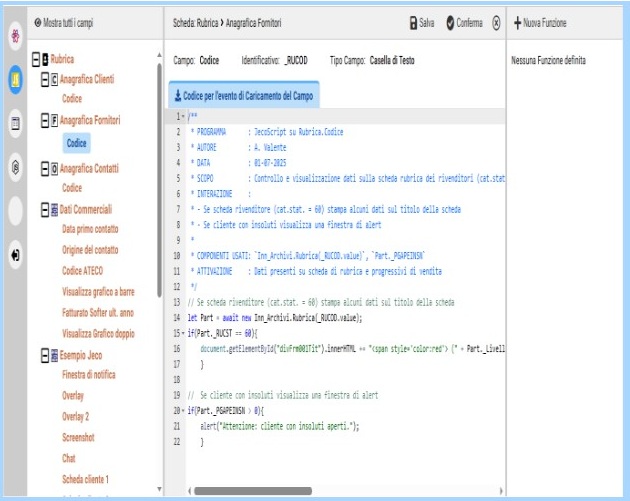This screenshot has height=501, width=630.
Task: Click the hexagon S sidebar icon
Action: pos(15,166)
